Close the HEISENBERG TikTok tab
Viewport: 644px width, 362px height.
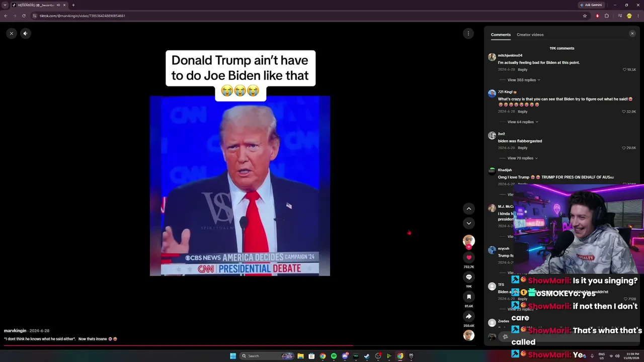(x=64, y=5)
